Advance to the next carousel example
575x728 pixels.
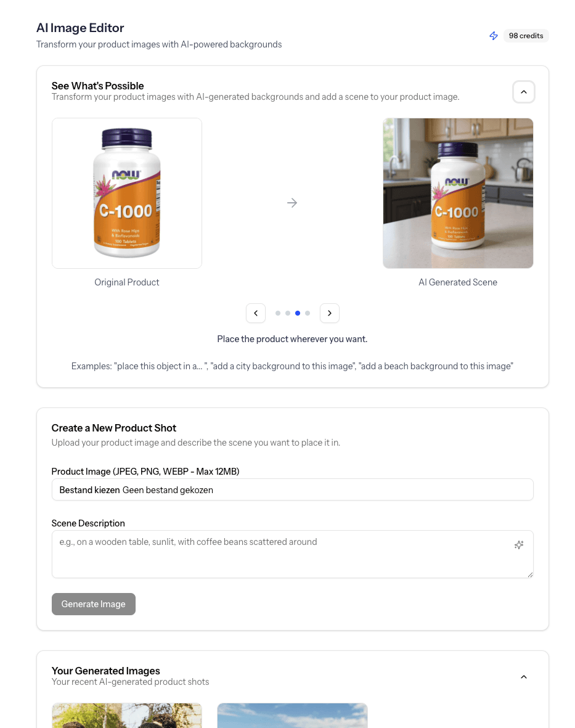(330, 313)
